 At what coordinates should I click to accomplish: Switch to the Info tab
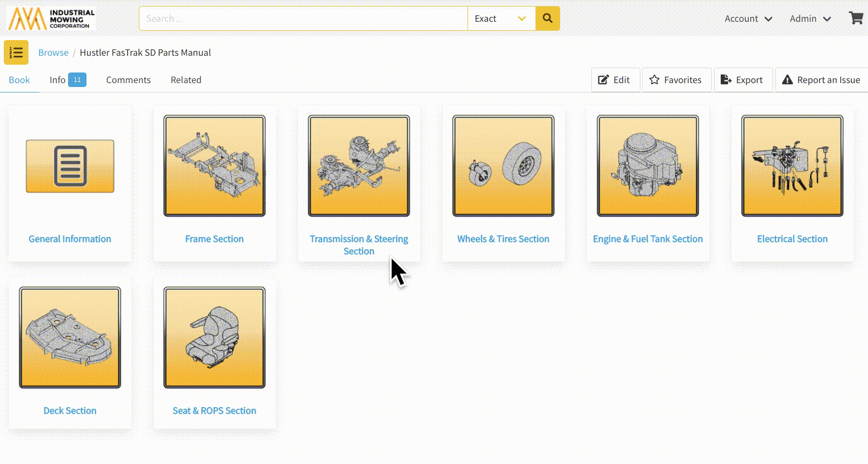pos(66,80)
